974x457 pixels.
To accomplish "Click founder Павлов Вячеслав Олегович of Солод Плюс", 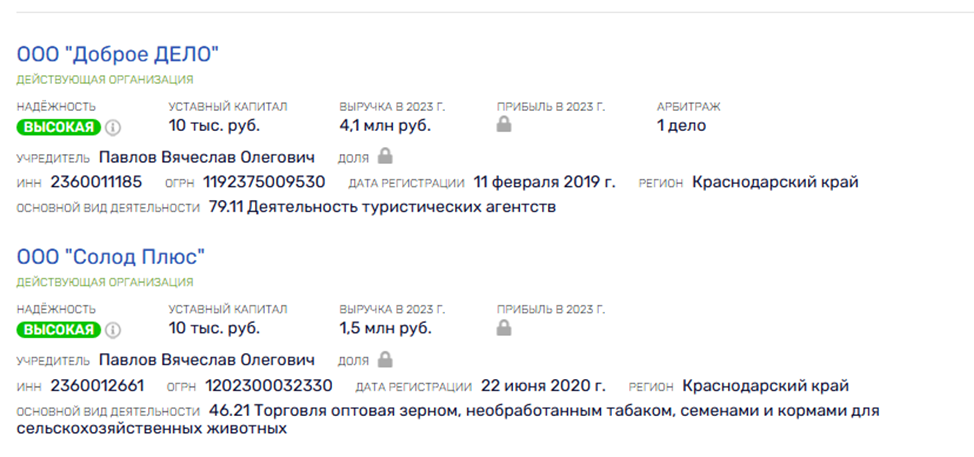I will click(x=207, y=360).
